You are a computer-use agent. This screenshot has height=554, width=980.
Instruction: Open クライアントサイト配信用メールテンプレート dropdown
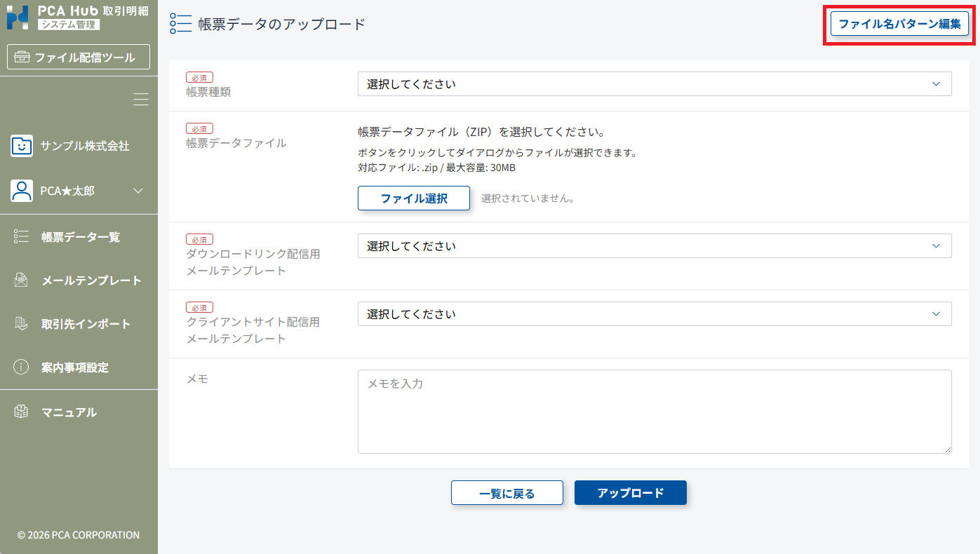[654, 314]
